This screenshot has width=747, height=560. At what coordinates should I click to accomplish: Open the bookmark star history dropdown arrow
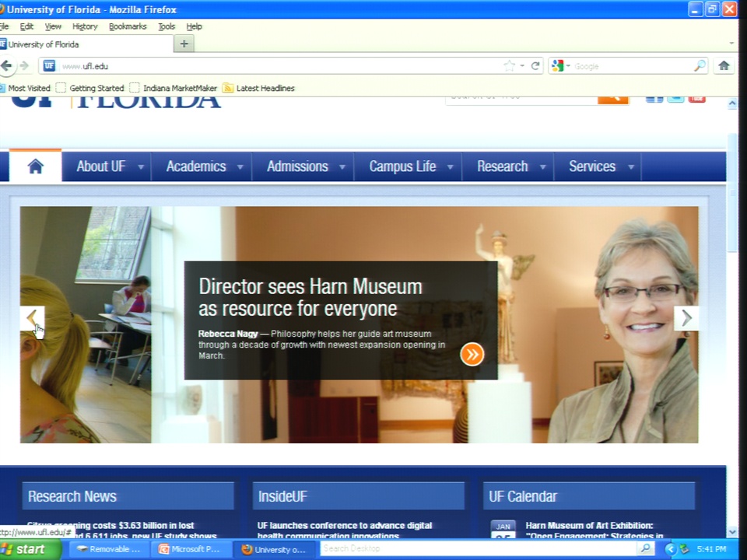[x=522, y=65]
